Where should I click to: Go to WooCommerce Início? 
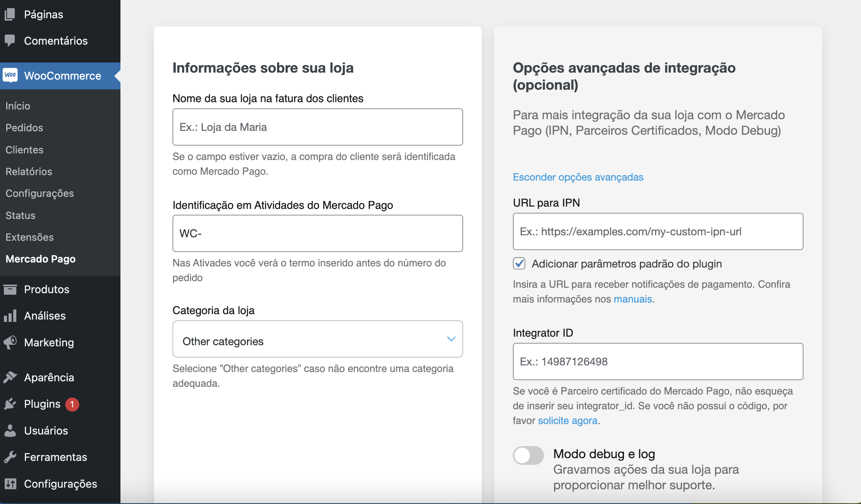coord(18,106)
